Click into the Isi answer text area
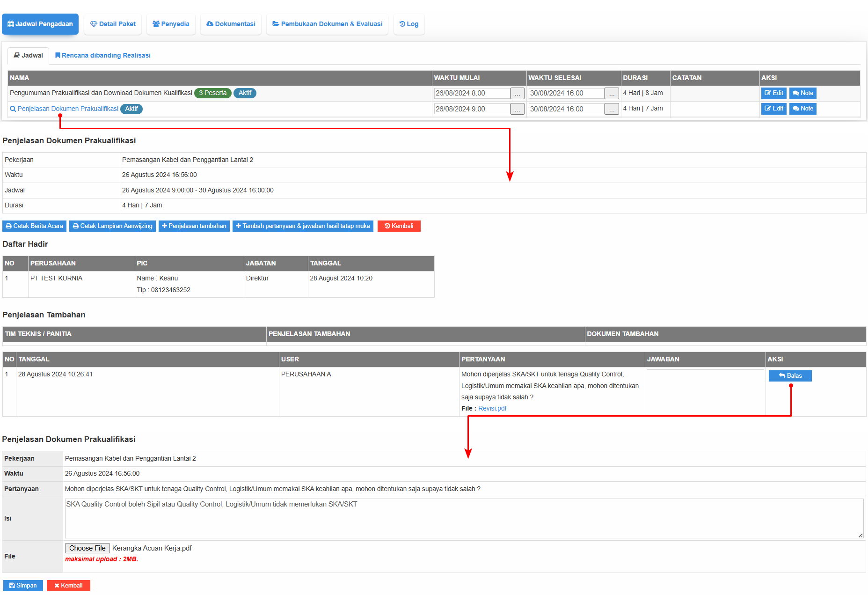Screen dimensions: 868x595 463,518
